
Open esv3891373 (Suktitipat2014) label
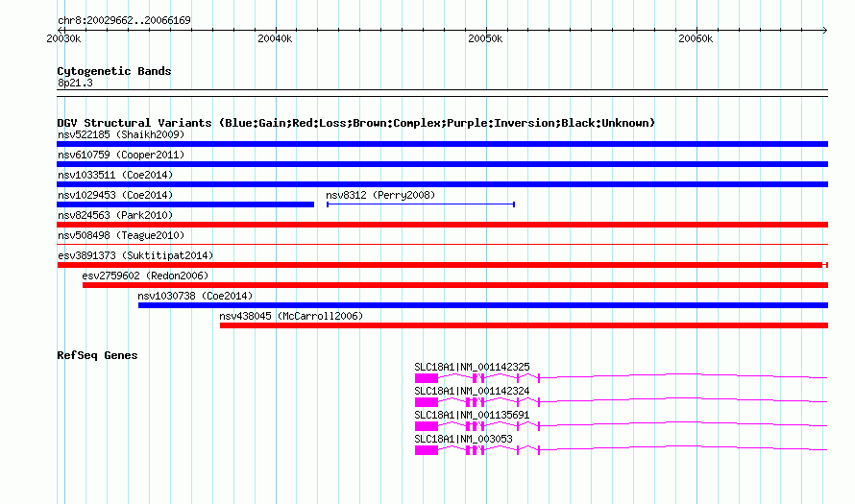point(135,255)
